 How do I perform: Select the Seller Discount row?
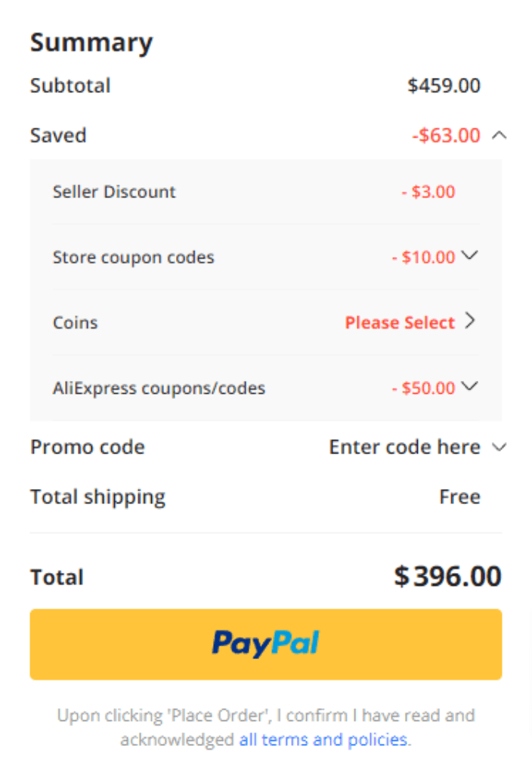[x=266, y=191]
